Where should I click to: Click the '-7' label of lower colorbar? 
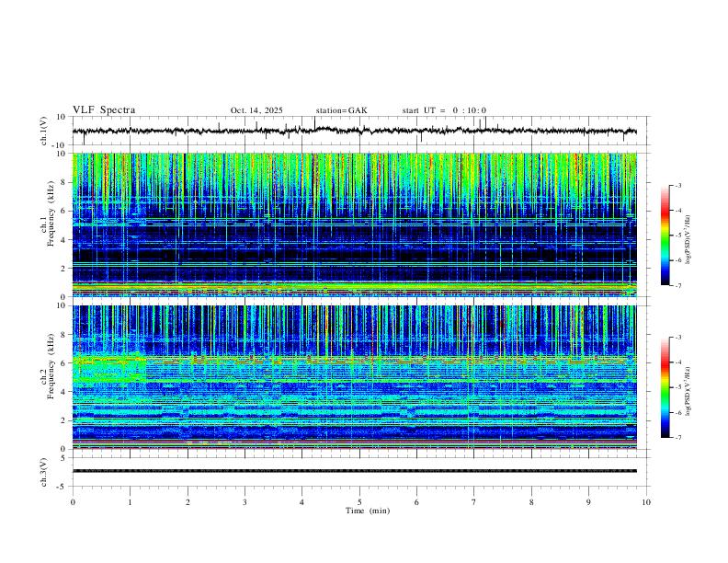(677, 437)
